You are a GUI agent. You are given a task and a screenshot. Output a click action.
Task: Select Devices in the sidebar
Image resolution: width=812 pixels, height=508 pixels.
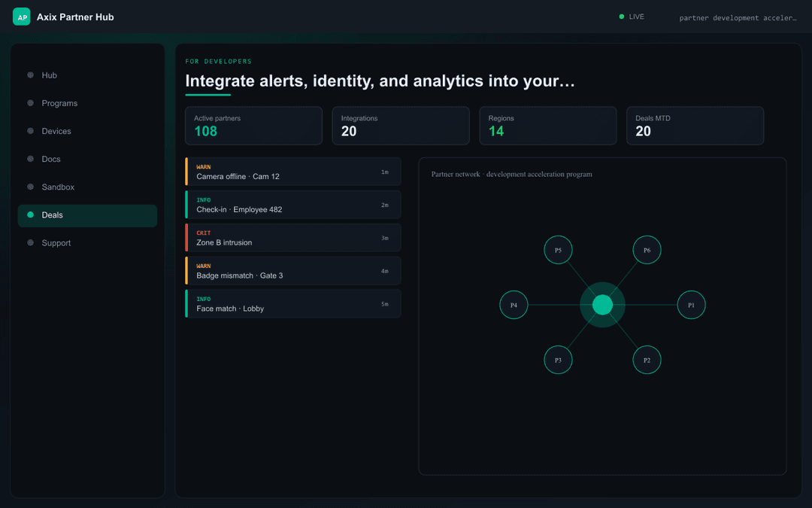87,131
